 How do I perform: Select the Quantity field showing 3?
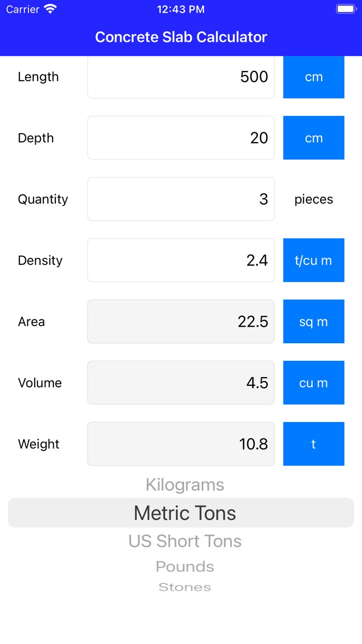coord(181,199)
